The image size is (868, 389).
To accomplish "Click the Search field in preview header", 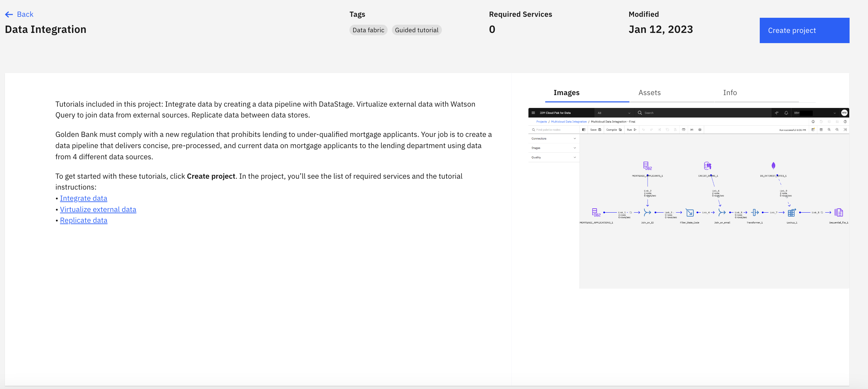I will click(702, 113).
